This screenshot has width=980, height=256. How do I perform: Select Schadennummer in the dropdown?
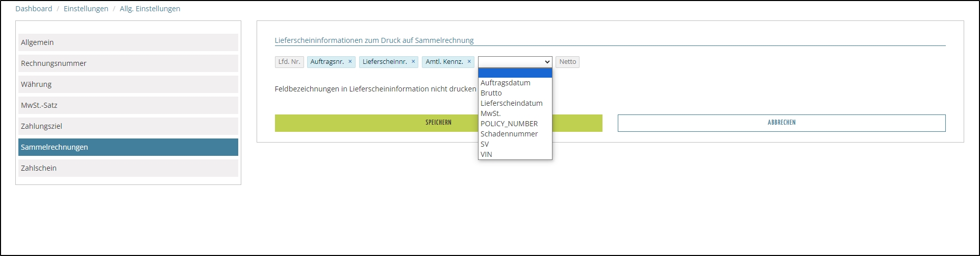click(509, 134)
